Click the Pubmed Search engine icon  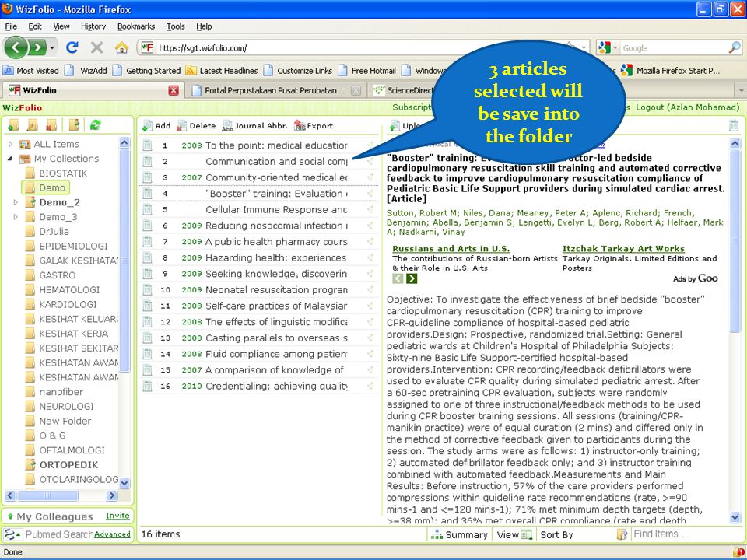click(x=9, y=534)
